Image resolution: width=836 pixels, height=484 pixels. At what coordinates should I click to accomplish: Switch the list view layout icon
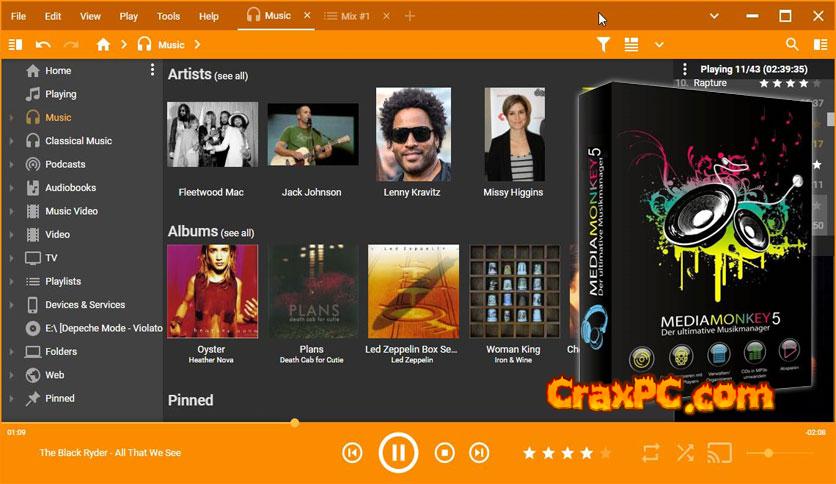(631, 45)
